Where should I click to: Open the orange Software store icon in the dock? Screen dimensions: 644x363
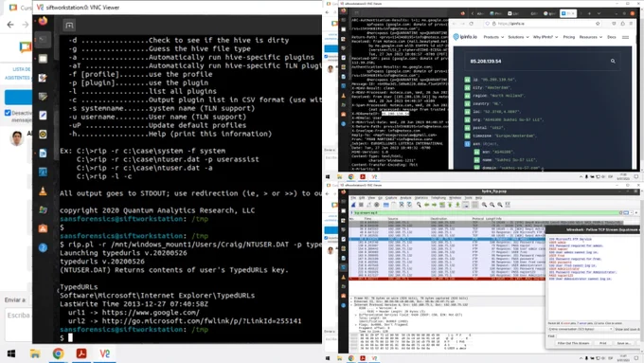[43, 228]
